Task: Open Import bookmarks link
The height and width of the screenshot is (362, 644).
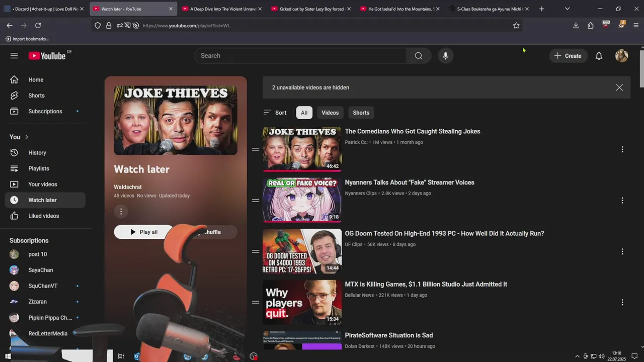Action: pyautogui.click(x=27, y=39)
